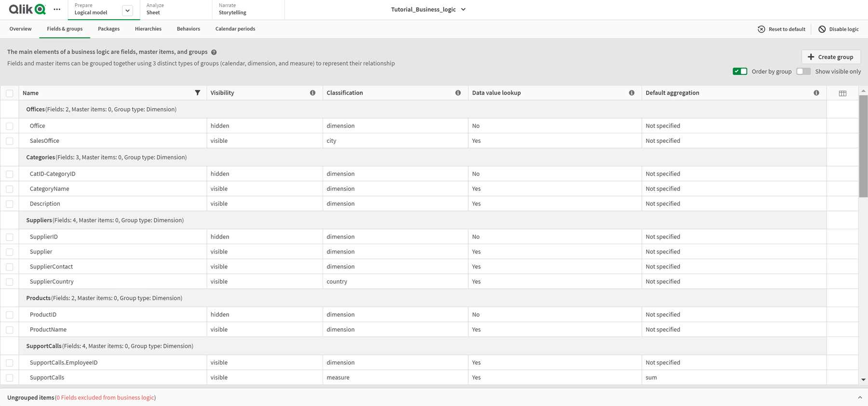Show Visibility column info icon
Screen dimensions: 868x406
coord(312,93)
